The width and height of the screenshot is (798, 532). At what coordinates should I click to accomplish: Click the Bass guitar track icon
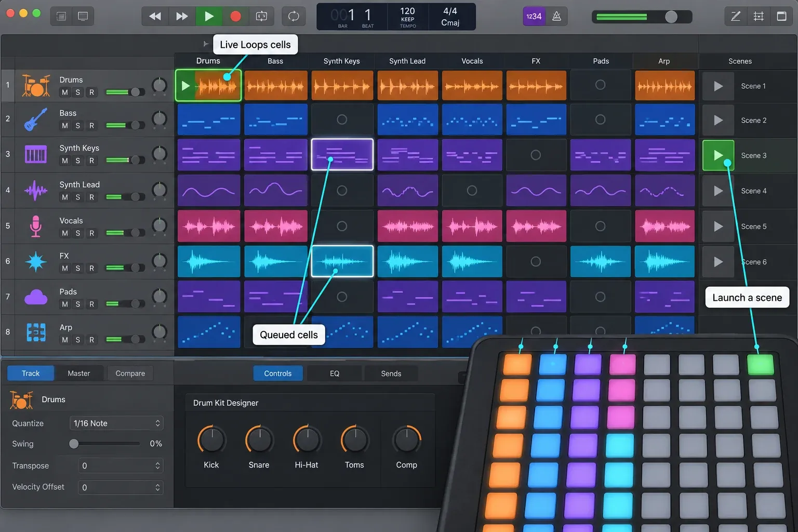36,119
